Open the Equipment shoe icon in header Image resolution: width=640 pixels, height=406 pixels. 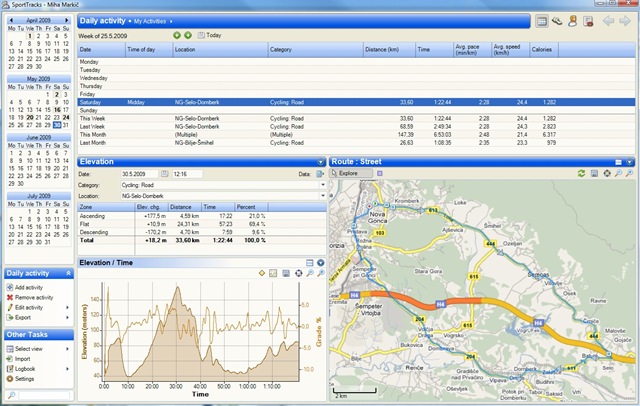[557, 20]
